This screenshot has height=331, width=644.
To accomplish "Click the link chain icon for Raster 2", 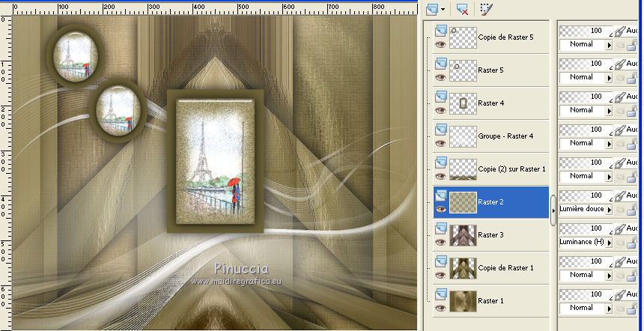I will pos(620,195).
